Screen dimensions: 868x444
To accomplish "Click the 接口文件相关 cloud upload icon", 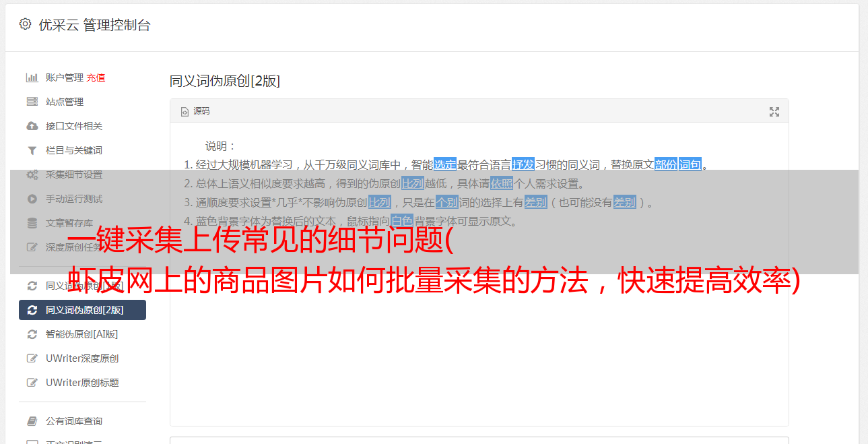I will click(x=32, y=126).
